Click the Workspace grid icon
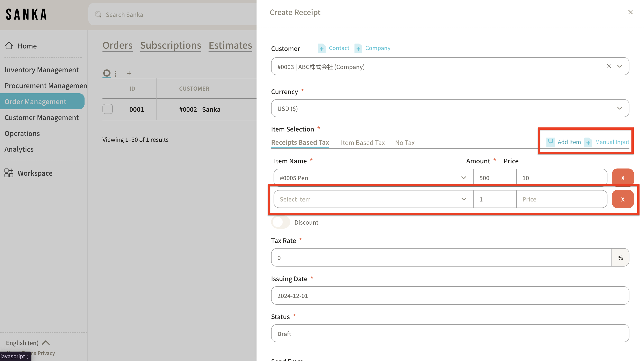The image size is (644, 361). pyautogui.click(x=9, y=173)
